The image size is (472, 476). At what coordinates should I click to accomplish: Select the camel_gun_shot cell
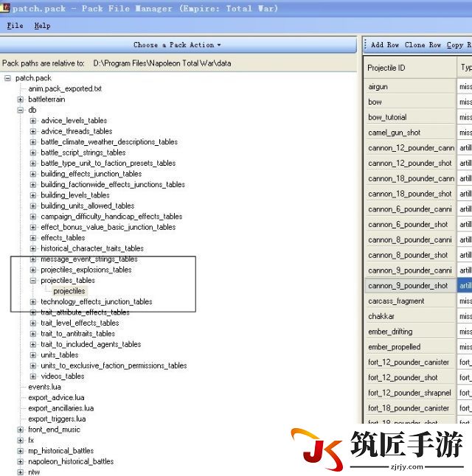[410, 133]
